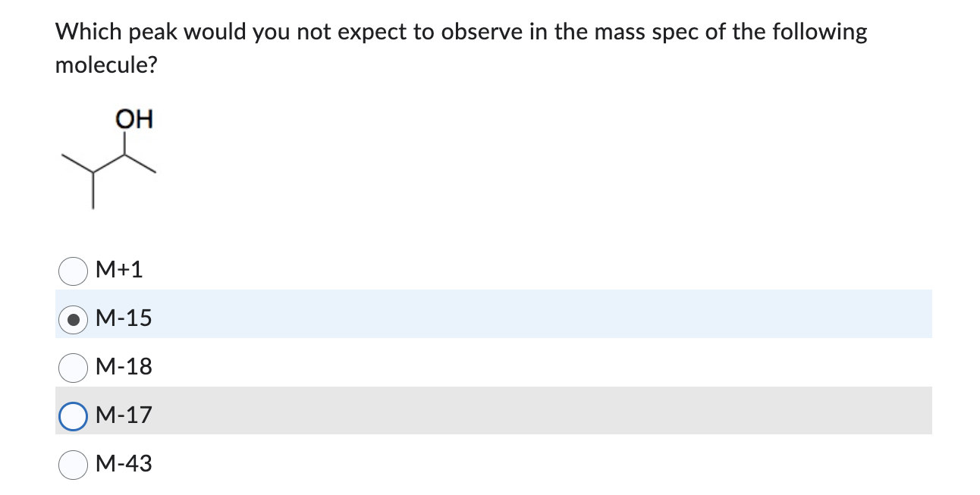The image size is (980, 495).
Task: Choose the M-18 radio button
Action: (x=73, y=367)
